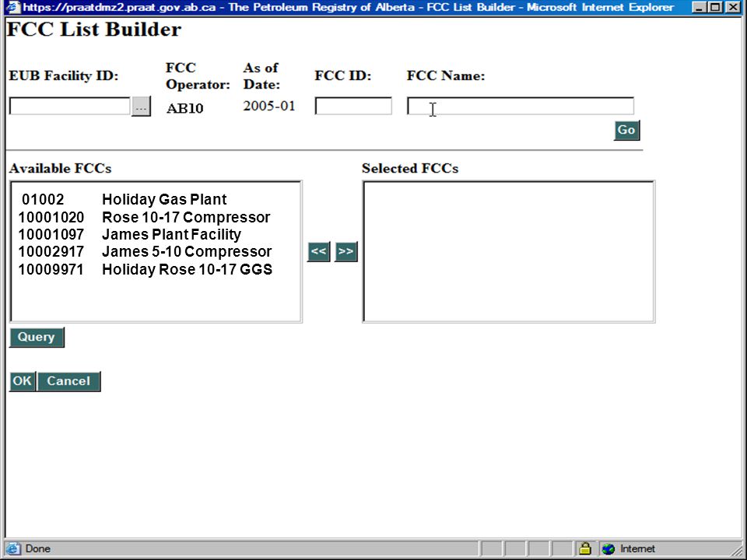Screen dimensions: 747x560
Task: Click the Internet zone globe icon
Action: tap(608, 548)
